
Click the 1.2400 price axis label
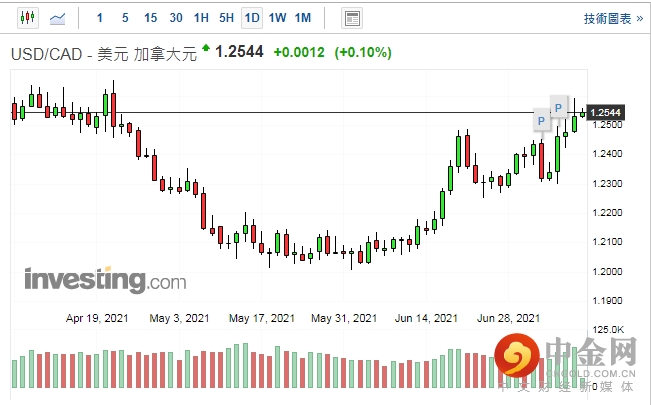point(607,154)
